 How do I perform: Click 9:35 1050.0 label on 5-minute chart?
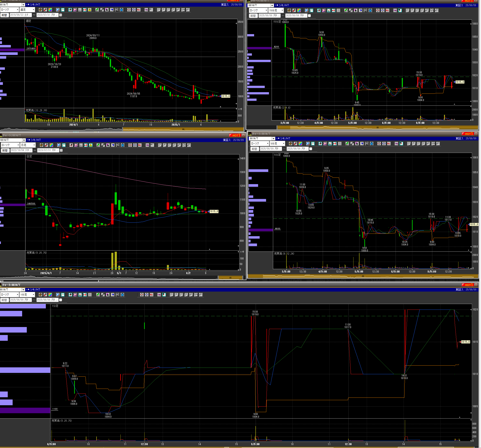327,169
